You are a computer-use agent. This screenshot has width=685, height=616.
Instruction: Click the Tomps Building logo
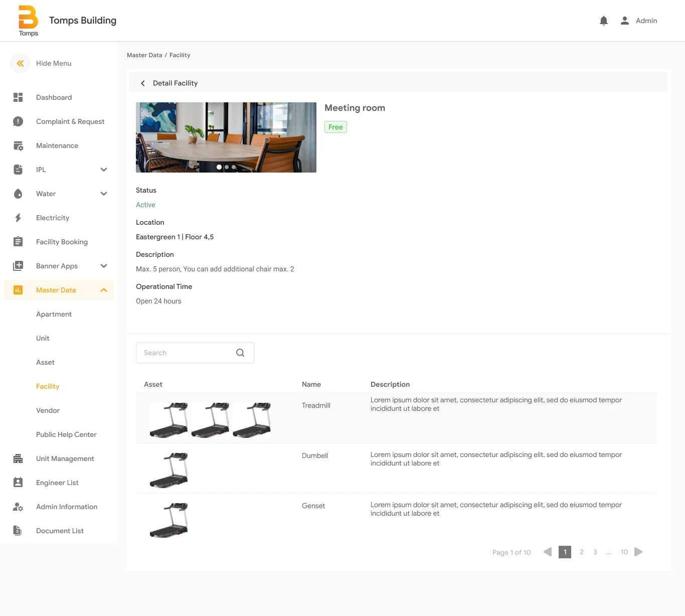point(28,20)
